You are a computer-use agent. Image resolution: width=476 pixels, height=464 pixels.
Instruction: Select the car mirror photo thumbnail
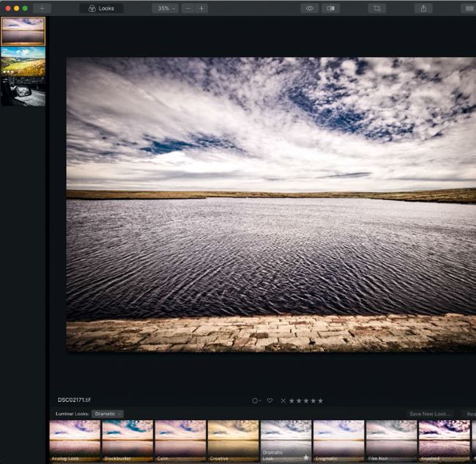[x=23, y=92]
